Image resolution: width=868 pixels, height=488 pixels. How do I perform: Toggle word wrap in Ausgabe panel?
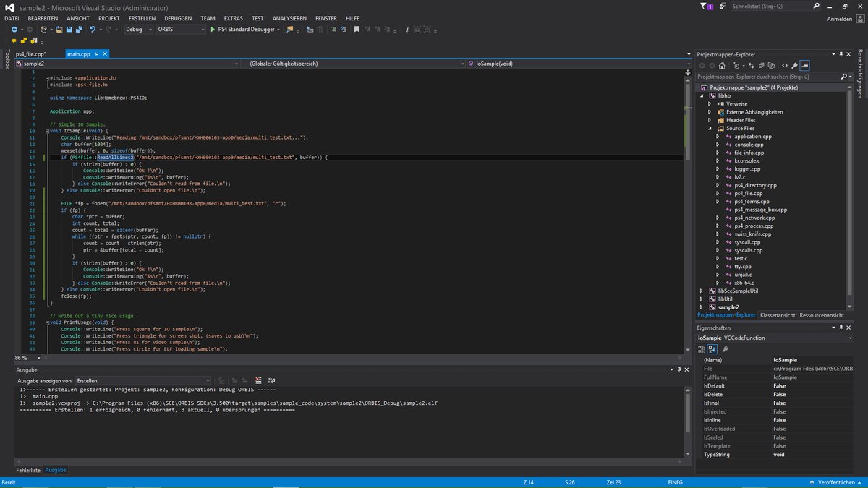271,380
